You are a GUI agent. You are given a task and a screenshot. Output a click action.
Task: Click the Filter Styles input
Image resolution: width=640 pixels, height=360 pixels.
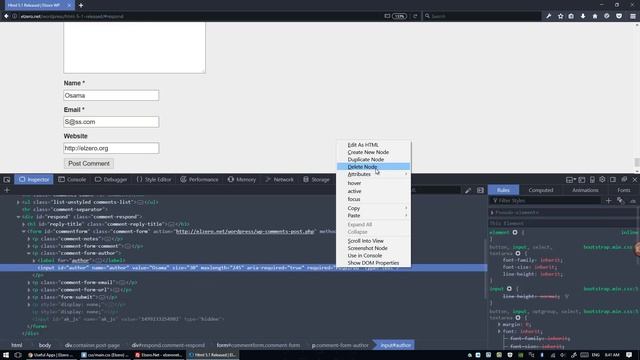tap(545, 200)
